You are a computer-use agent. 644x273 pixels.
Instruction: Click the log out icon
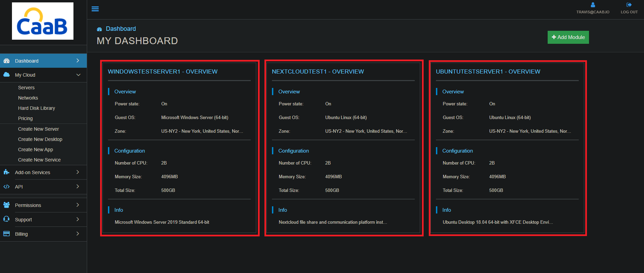point(629,5)
